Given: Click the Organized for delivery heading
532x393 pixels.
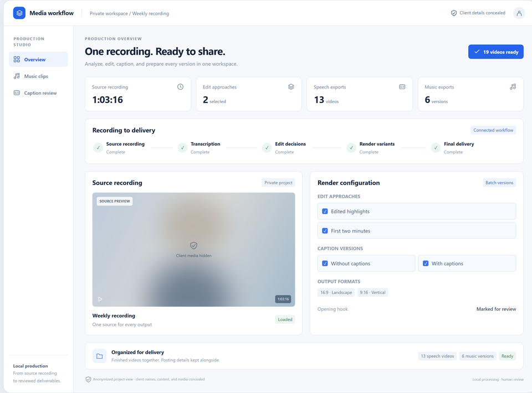Looking at the screenshot, I should (138, 353).
